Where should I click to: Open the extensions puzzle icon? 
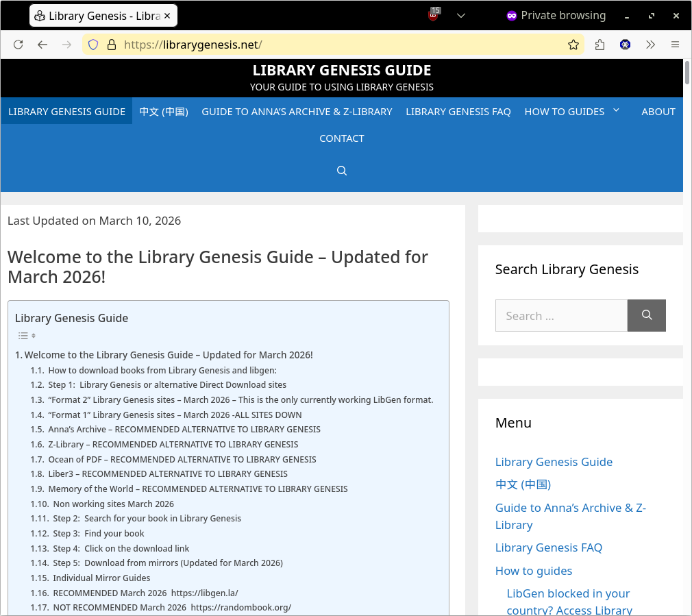[600, 45]
